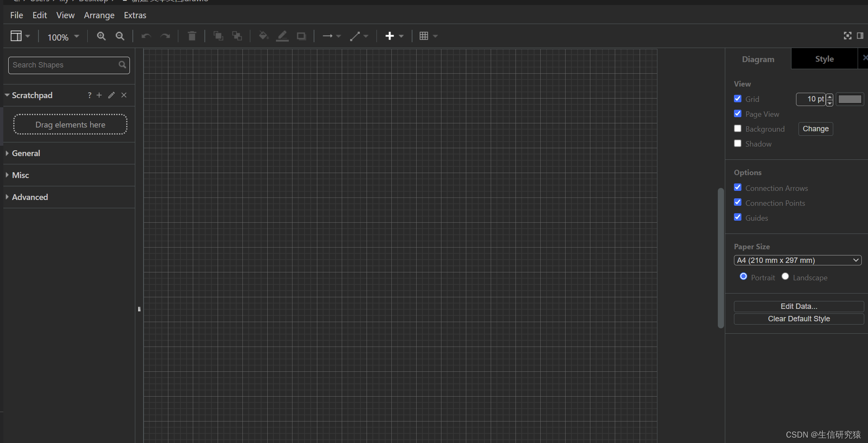Screen dimensions: 868x443
Task: Expand the General shapes section
Action: pos(26,153)
